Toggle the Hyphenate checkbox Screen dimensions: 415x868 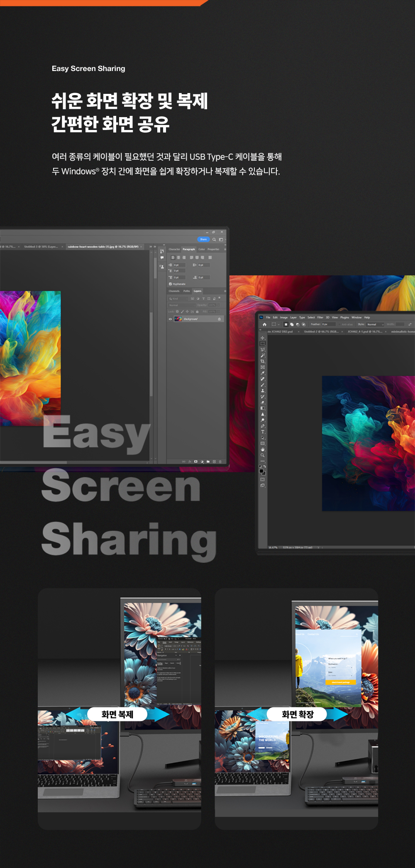(x=170, y=284)
